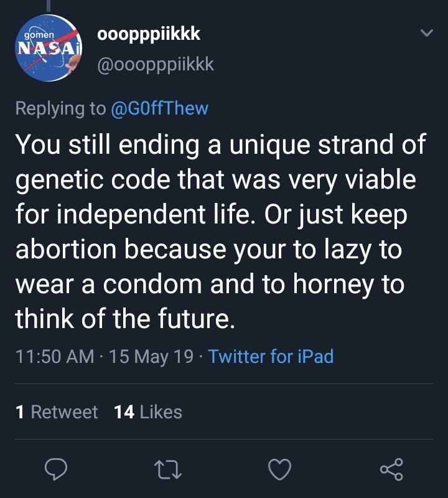Retweet this tweet with the arrows icon

167,470
